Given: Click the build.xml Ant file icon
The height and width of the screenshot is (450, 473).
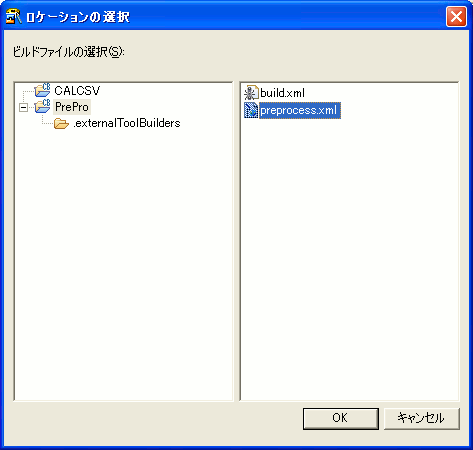Looking at the screenshot, I should pos(251,93).
